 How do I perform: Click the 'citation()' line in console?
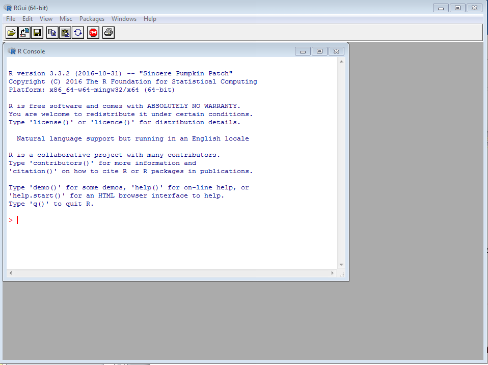click(131, 171)
